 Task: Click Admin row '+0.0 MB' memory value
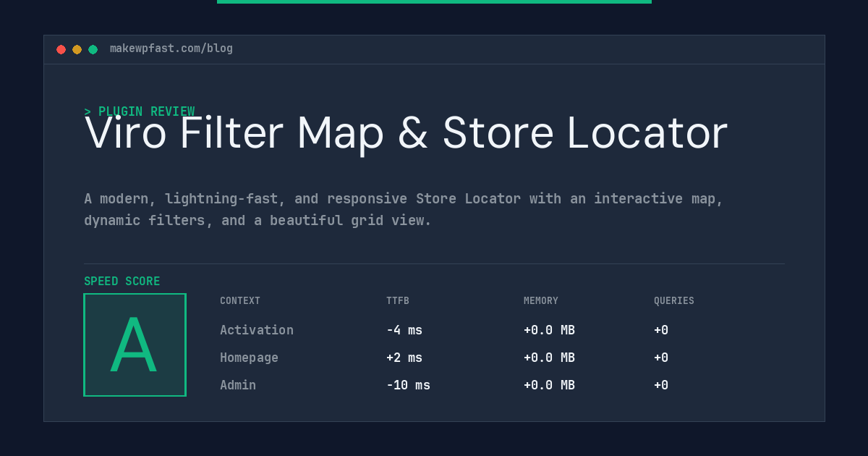549,385
